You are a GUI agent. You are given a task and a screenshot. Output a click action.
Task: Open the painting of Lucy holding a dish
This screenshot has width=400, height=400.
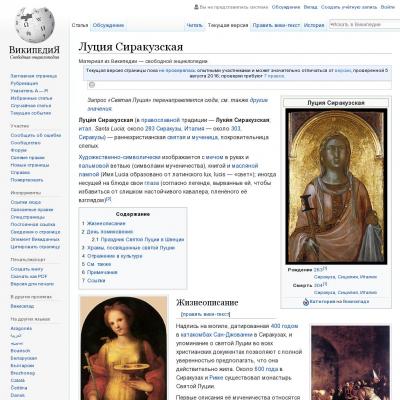click(x=124, y=348)
